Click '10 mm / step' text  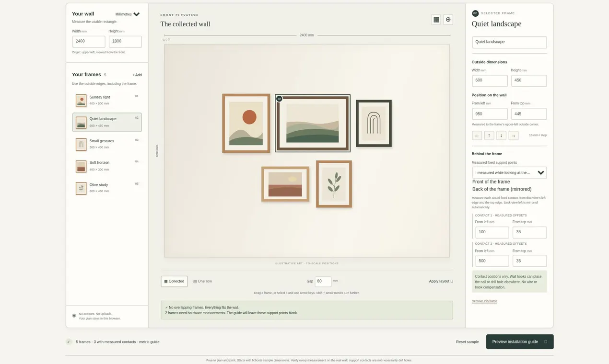[538, 136]
